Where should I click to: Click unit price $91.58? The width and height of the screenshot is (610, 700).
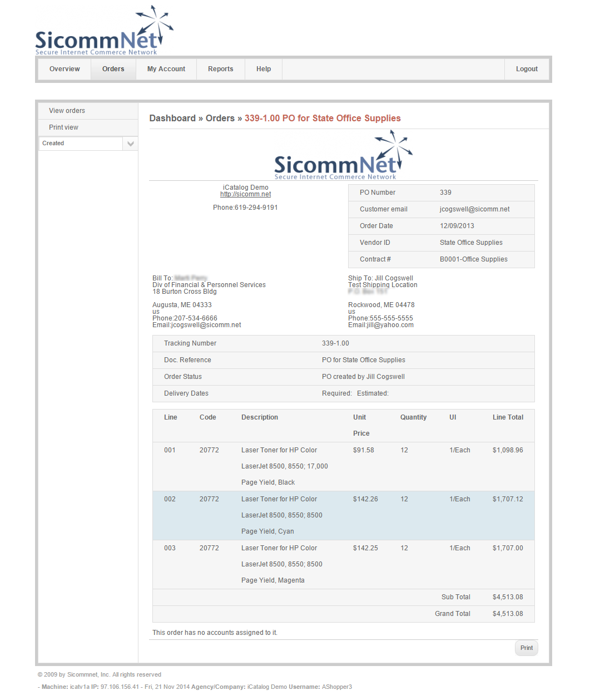364,450
